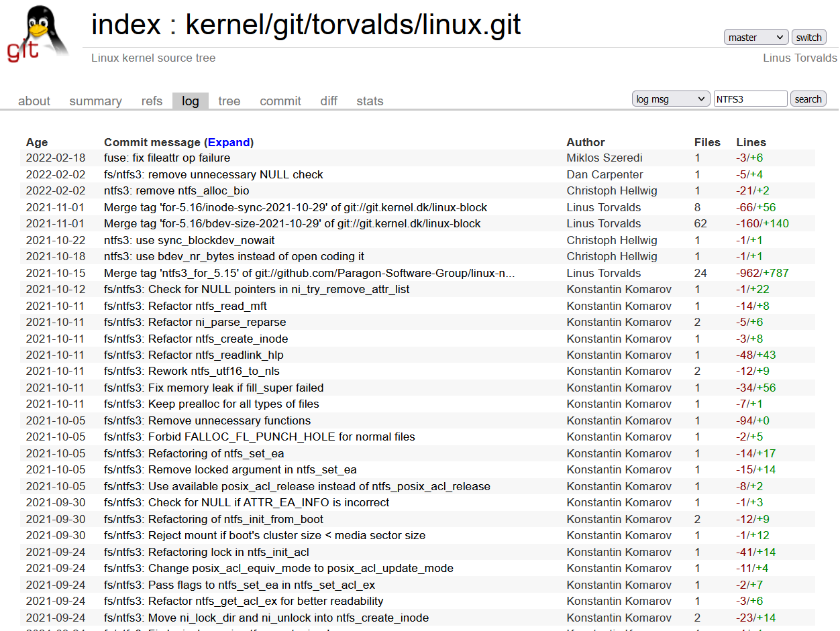Screen dimensions: 840x631
Task: Click the -94/+0 lines value
Action: tap(753, 420)
